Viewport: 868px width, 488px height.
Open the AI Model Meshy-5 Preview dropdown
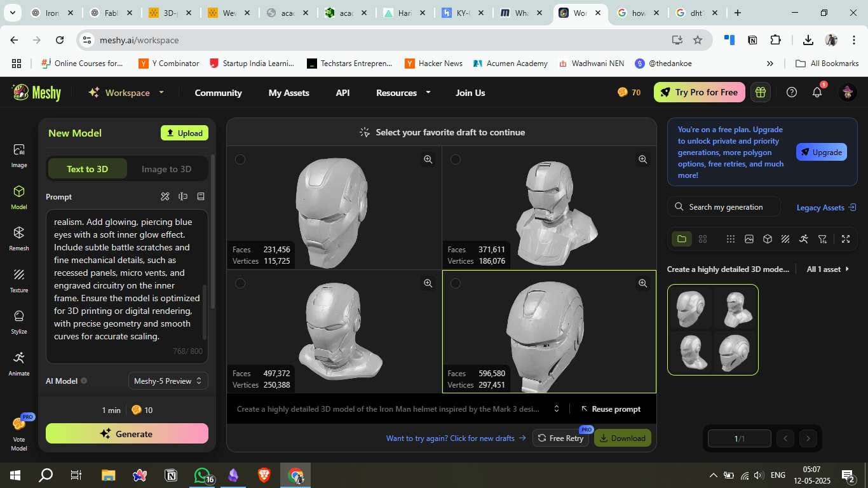click(x=168, y=381)
